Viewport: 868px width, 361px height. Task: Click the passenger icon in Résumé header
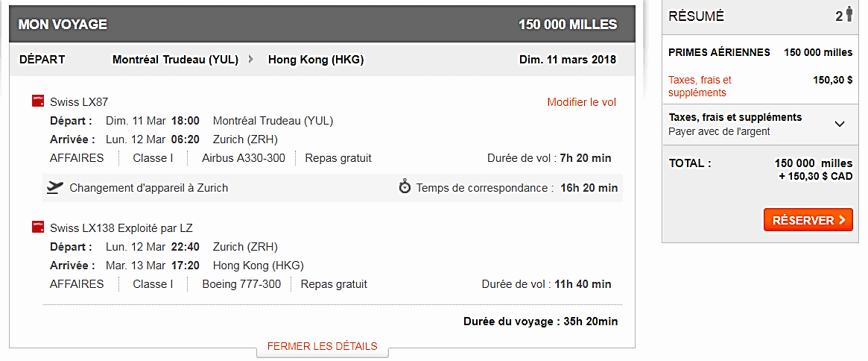click(849, 16)
